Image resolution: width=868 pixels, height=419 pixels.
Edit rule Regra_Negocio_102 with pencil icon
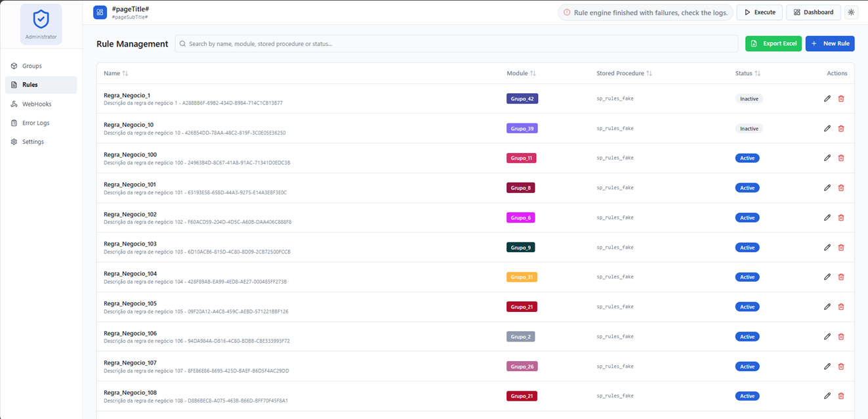(x=827, y=217)
